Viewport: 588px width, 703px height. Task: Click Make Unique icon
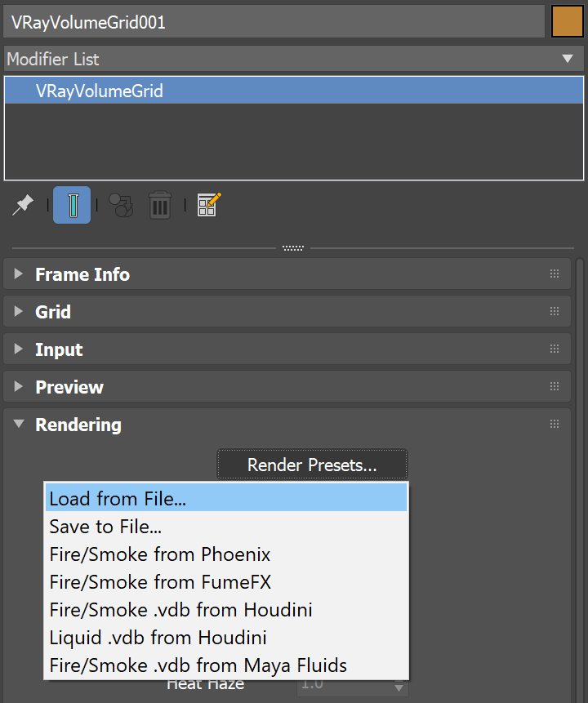click(x=121, y=204)
